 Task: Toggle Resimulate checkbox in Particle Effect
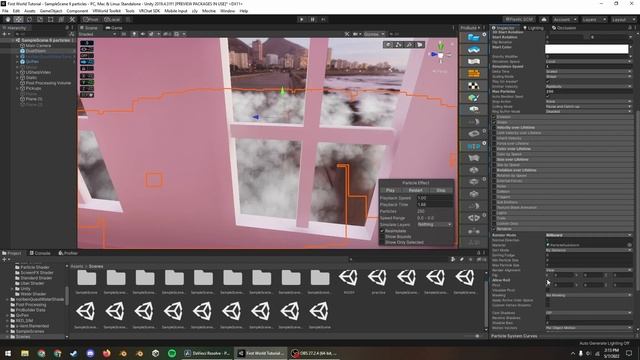pyautogui.click(x=382, y=231)
